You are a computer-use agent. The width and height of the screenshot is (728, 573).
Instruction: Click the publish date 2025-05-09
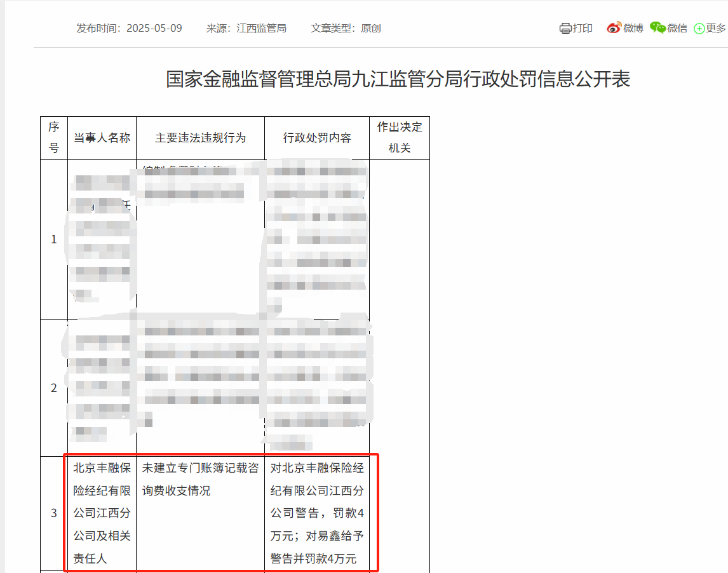pyautogui.click(x=154, y=29)
